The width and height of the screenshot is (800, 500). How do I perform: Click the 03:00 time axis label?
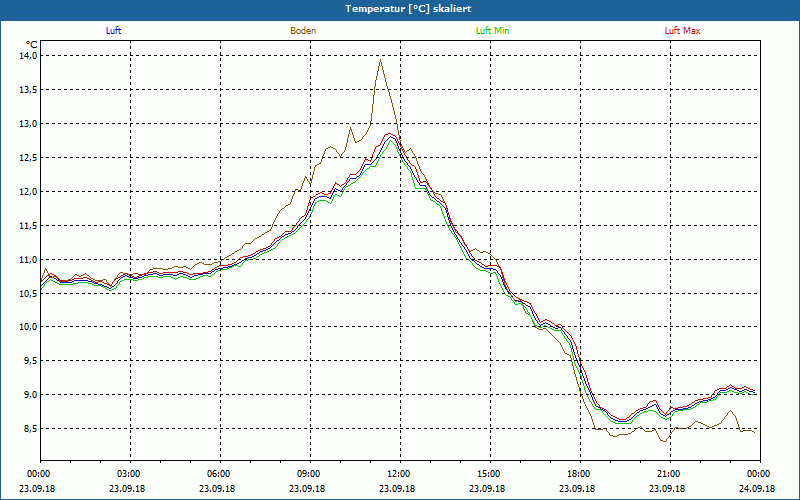point(130,474)
